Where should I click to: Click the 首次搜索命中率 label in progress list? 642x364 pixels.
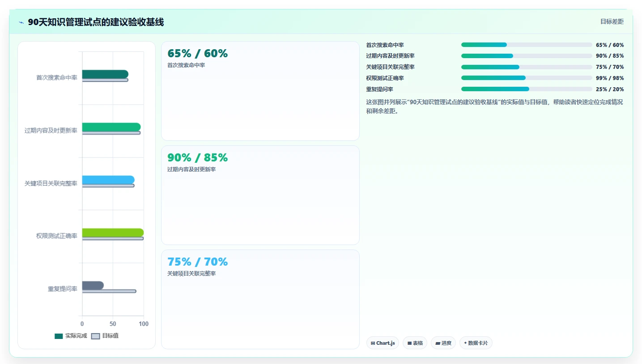pyautogui.click(x=385, y=45)
